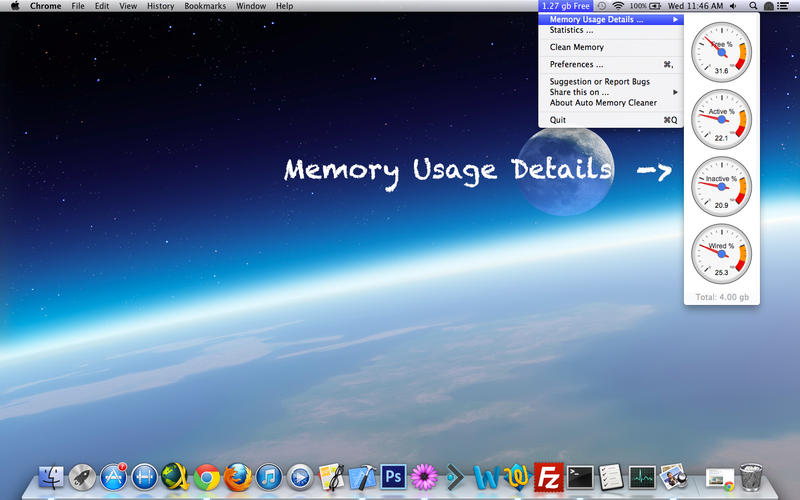The height and width of the screenshot is (500, 800).
Task: Open QuickTime Player in the dock
Action: tap(300, 478)
